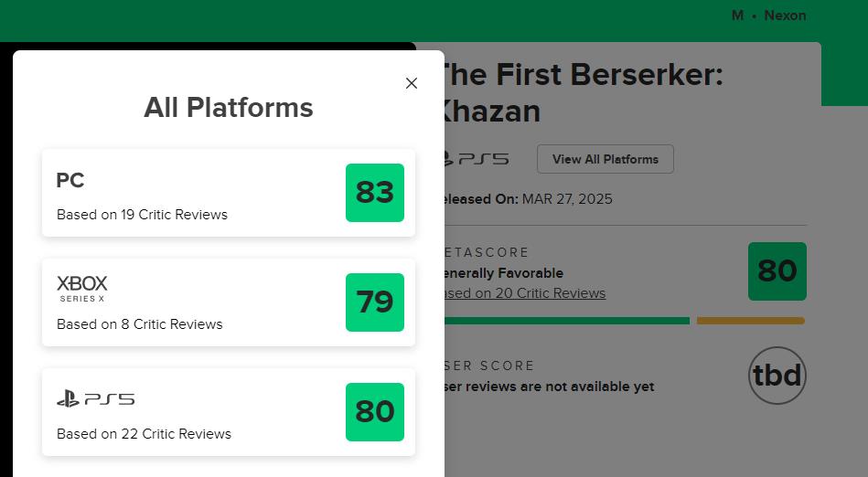Click Based on 19 Critic Reviews text
The height and width of the screenshot is (477, 868).
click(x=142, y=215)
